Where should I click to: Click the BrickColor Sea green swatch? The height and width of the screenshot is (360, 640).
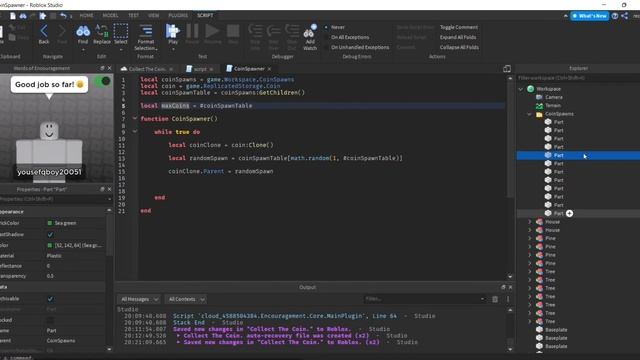pyautogui.click(x=50, y=223)
